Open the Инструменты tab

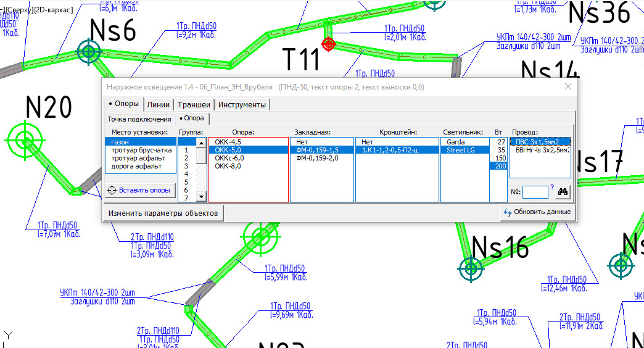coord(242,105)
